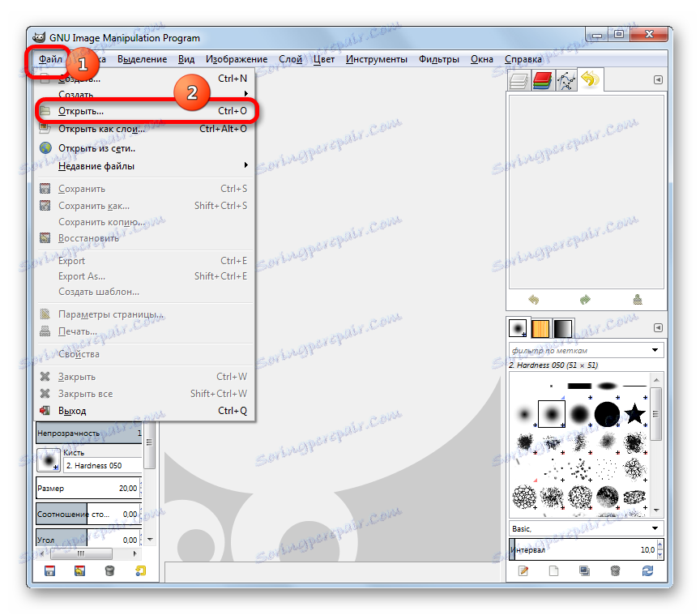Select the solid black round brush

click(607, 413)
